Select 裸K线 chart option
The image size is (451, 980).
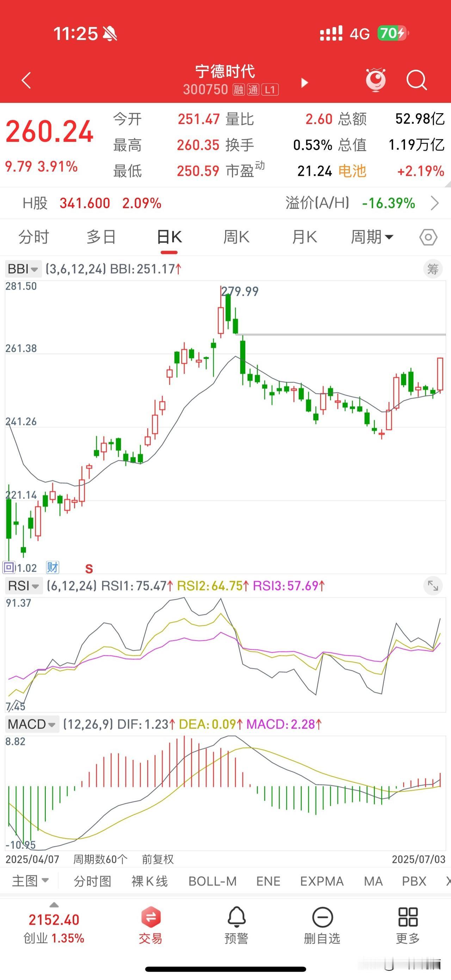tap(149, 881)
